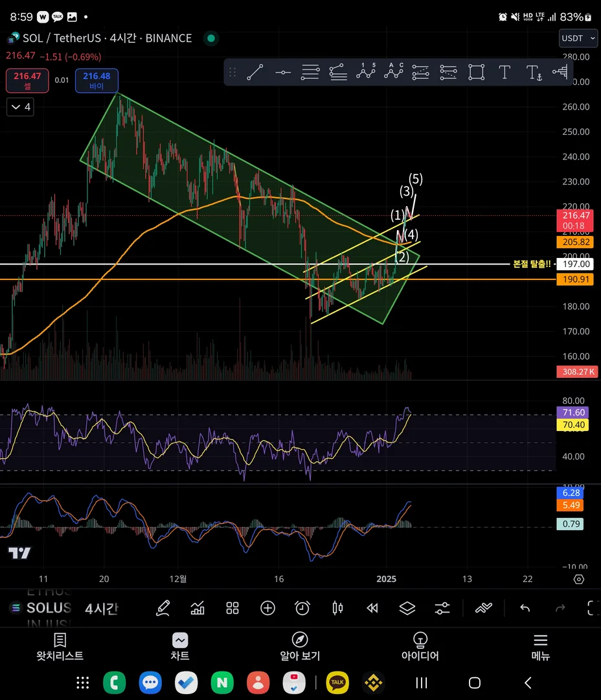This screenshot has height=700, width=601.
Task: Open the bar replay rewind icon
Action: tap(372, 608)
